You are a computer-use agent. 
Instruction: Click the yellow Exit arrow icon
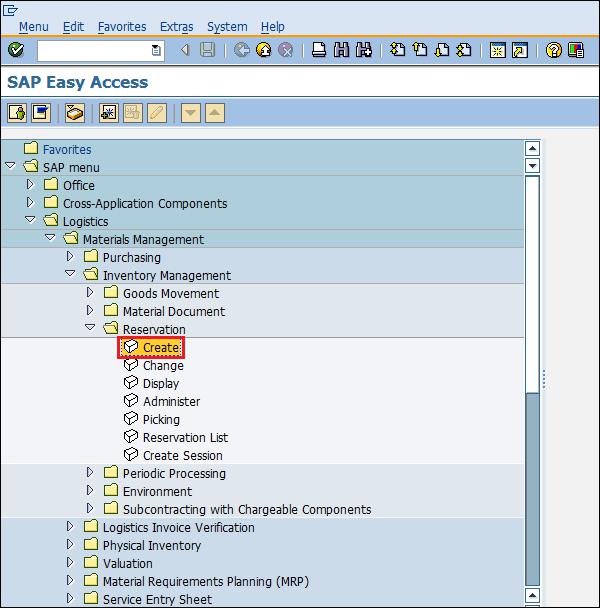click(x=264, y=50)
